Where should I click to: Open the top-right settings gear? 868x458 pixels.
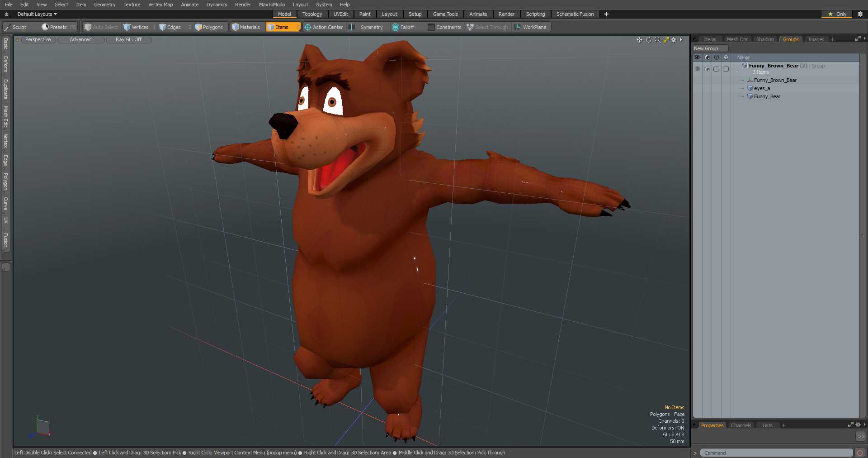point(860,14)
